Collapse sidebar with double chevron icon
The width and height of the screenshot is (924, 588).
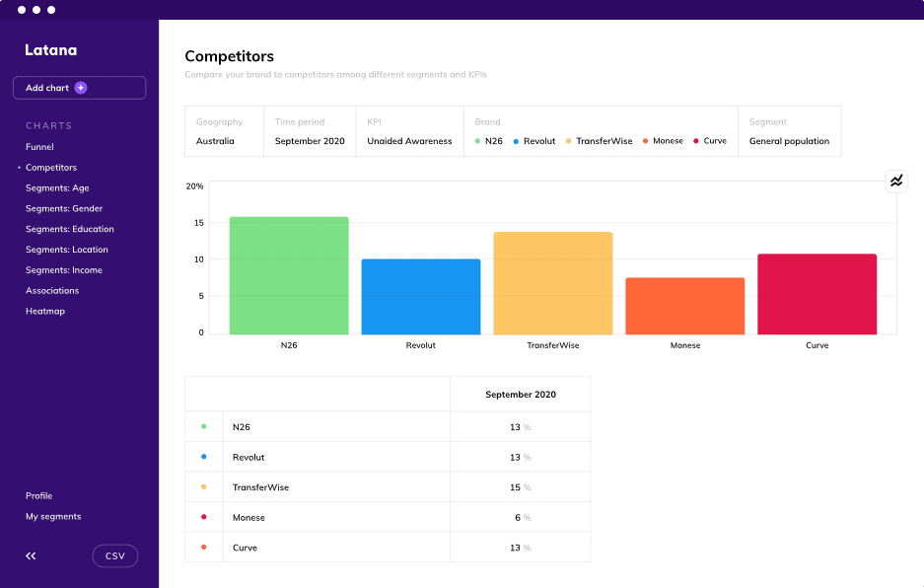[x=31, y=556]
